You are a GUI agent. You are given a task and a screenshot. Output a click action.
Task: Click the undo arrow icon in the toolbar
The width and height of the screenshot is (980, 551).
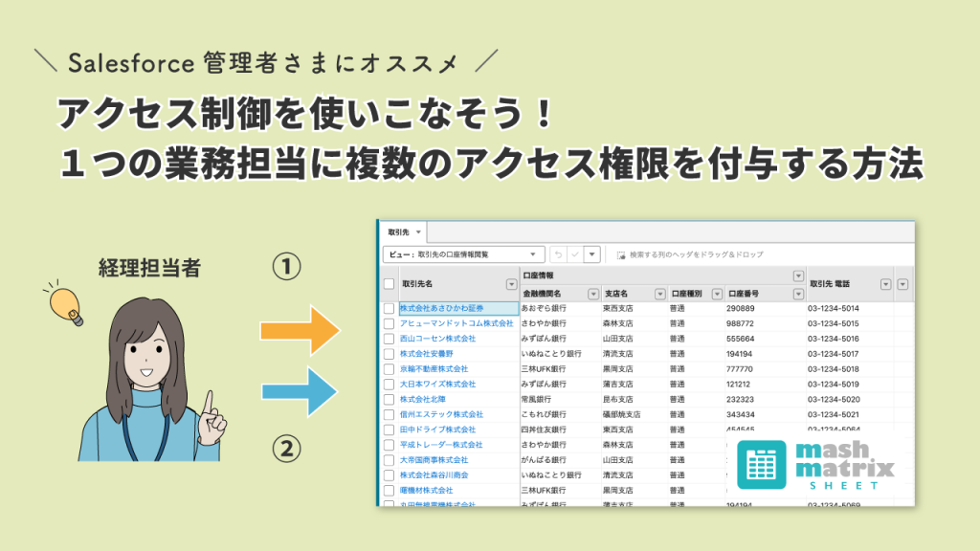558,254
